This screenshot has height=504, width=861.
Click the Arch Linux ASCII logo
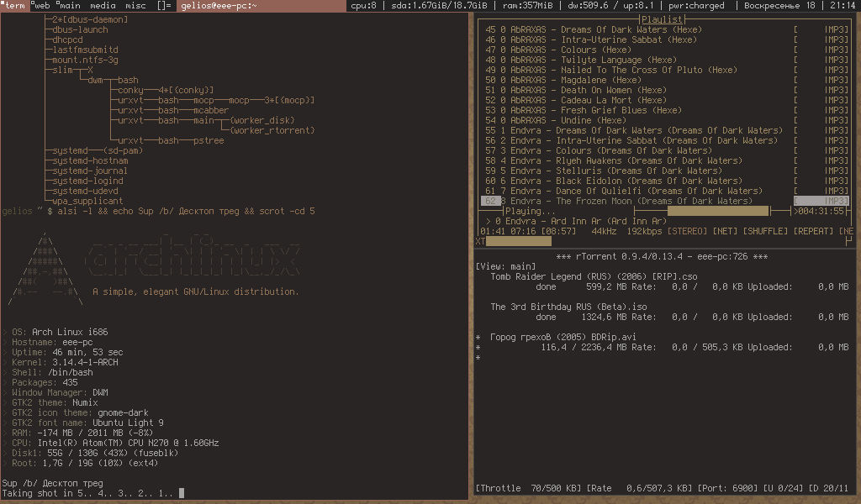[x=46, y=269]
